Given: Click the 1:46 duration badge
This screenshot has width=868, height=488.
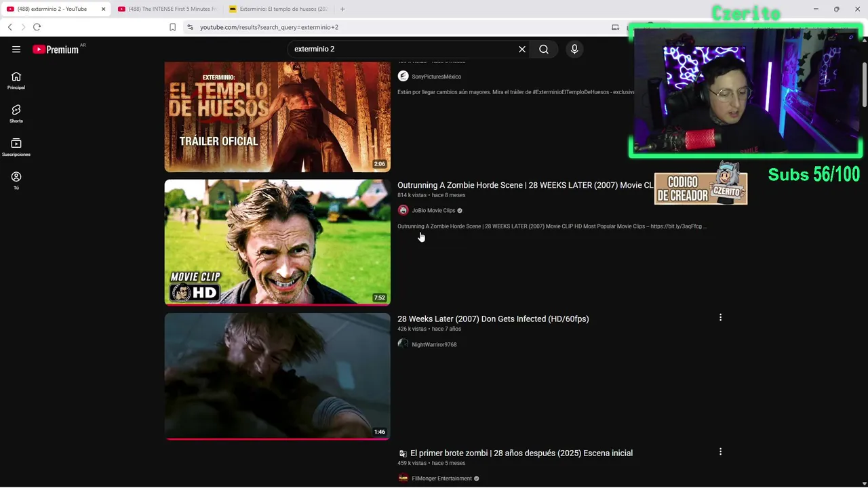Looking at the screenshot, I should coord(379,432).
